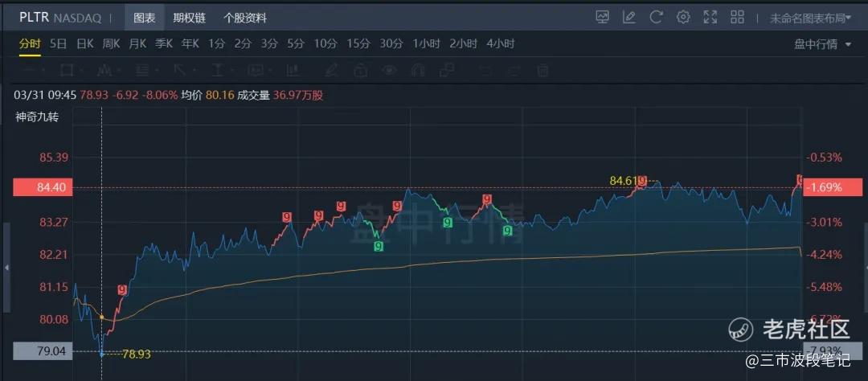Redo the last drawing action
The image size is (868, 381).
(514, 70)
